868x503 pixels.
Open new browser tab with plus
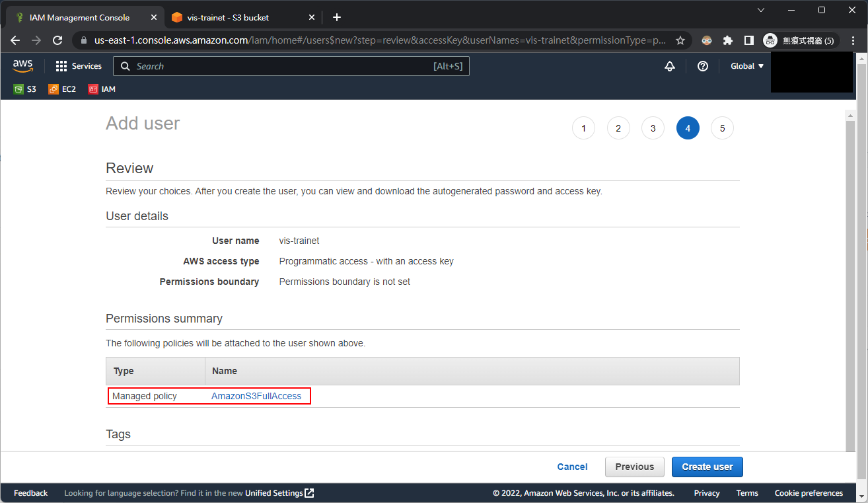point(337,17)
